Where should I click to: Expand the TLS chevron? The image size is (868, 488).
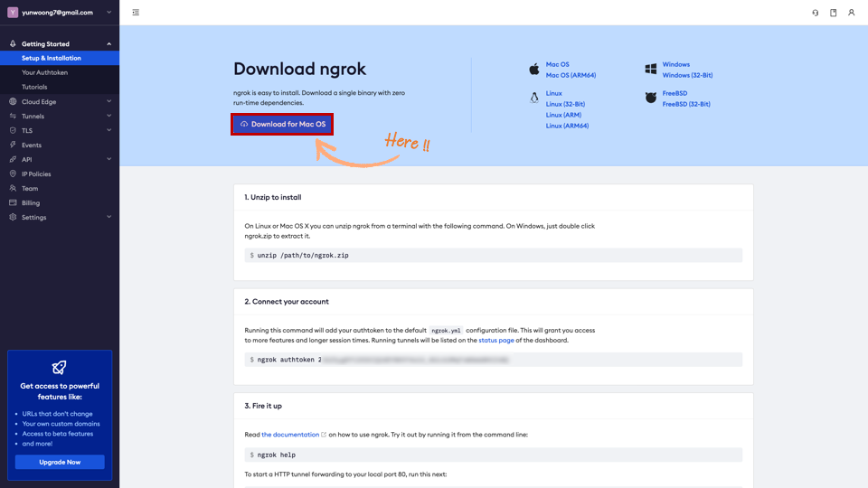109,130
